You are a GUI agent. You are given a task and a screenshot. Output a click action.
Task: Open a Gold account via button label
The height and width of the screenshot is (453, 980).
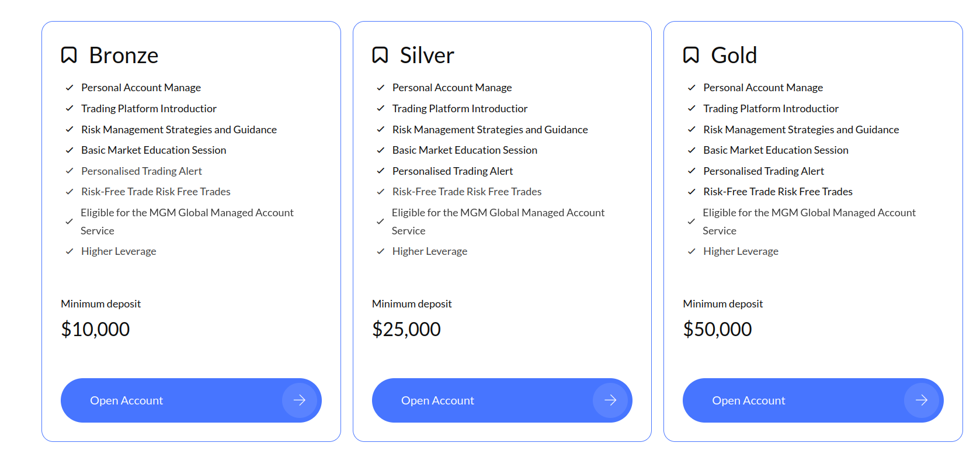[748, 400]
